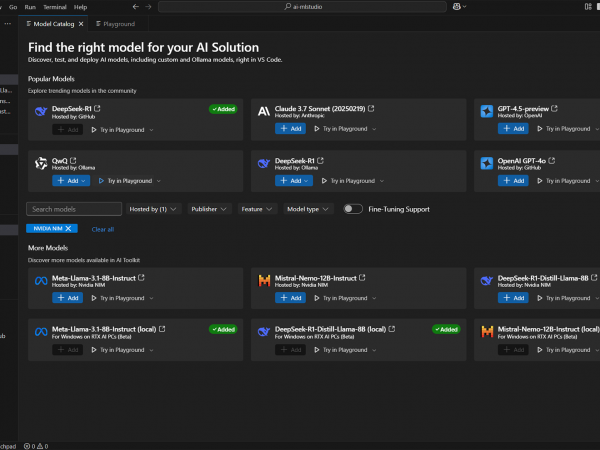Click Added badge on GitHub DeepSeek-R1 card
Screen dimensions: 600x450
coord(223,109)
